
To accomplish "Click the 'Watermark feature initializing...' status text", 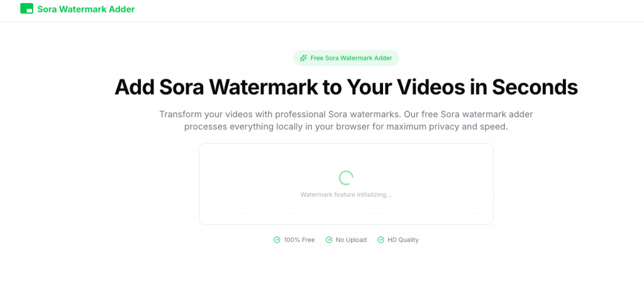I will [346, 195].
